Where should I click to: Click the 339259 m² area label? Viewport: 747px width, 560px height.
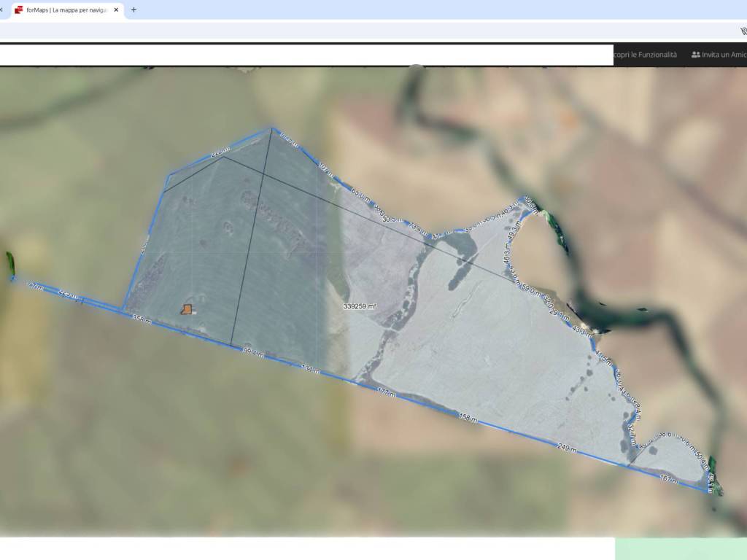(x=360, y=307)
